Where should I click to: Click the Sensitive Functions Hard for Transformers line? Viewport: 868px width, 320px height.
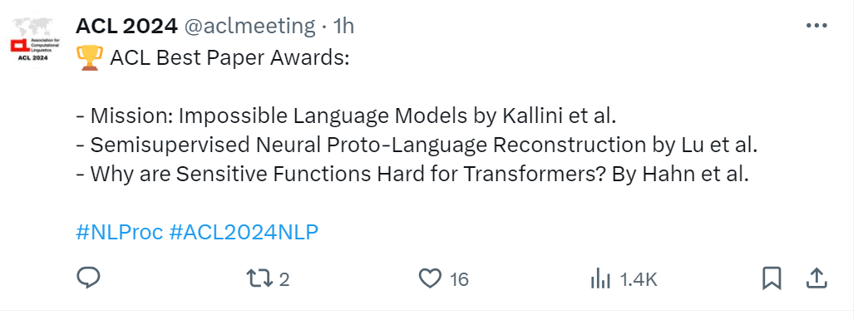412,174
